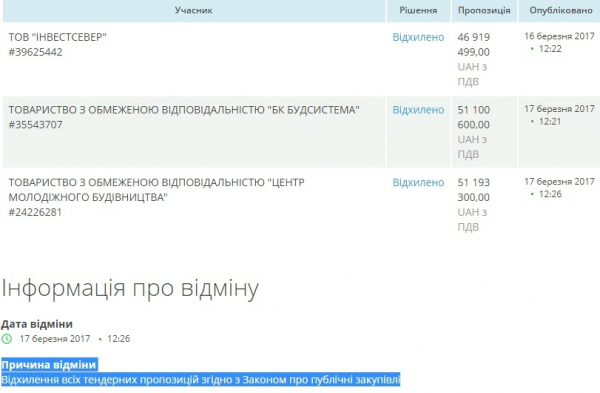Click the highlighted Причина відміни label
The width and height of the screenshot is (600, 393).
click(49, 365)
